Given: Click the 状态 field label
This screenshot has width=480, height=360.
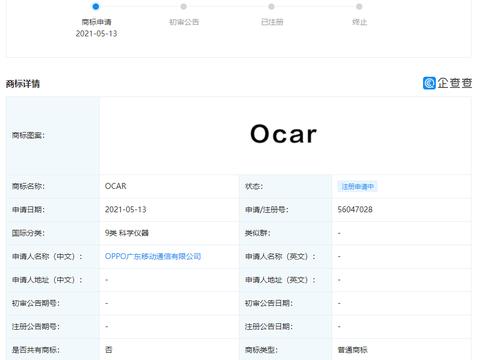Looking at the screenshot, I should [254, 186].
